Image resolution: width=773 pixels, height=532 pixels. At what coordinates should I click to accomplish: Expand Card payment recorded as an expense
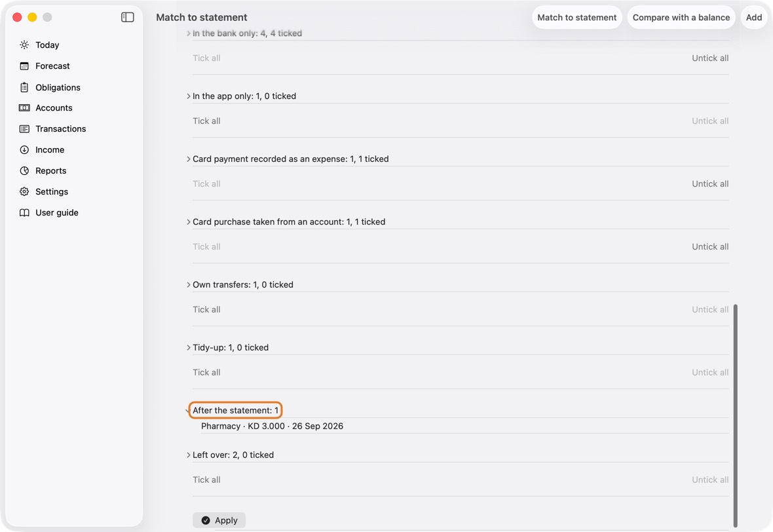[x=188, y=159]
